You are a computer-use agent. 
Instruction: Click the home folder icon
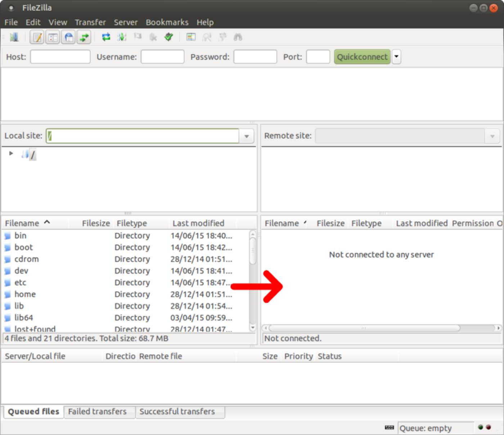tap(8, 295)
